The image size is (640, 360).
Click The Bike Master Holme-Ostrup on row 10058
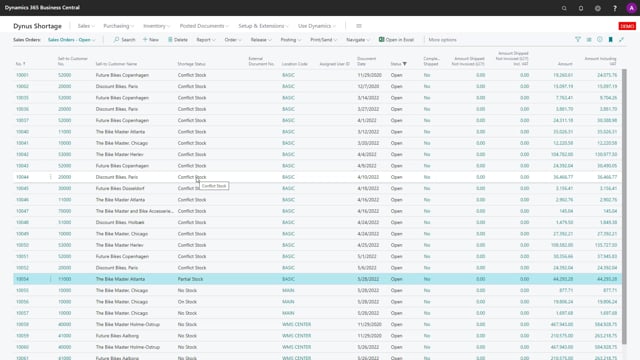[128, 324]
